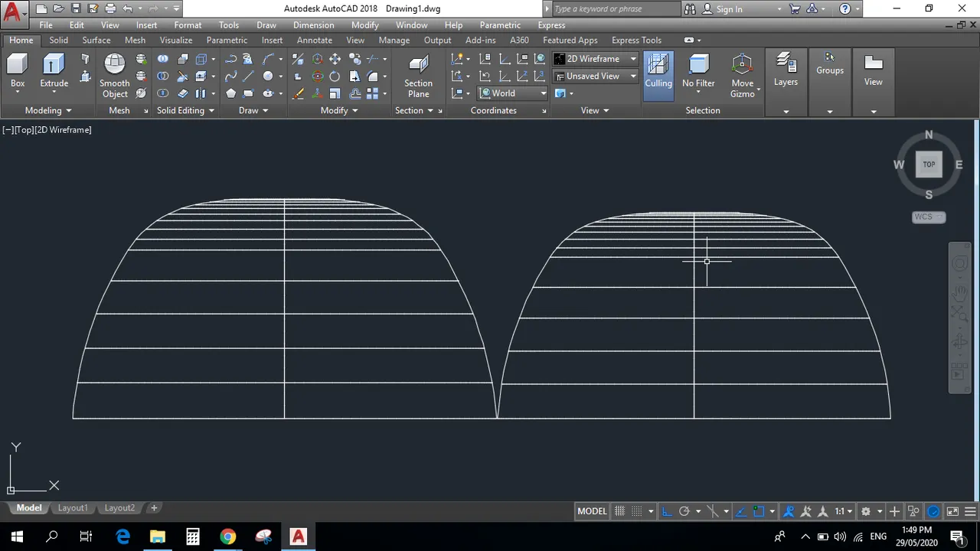
Task: Click the keyword search input field
Action: pyautogui.click(x=616, y=9)
